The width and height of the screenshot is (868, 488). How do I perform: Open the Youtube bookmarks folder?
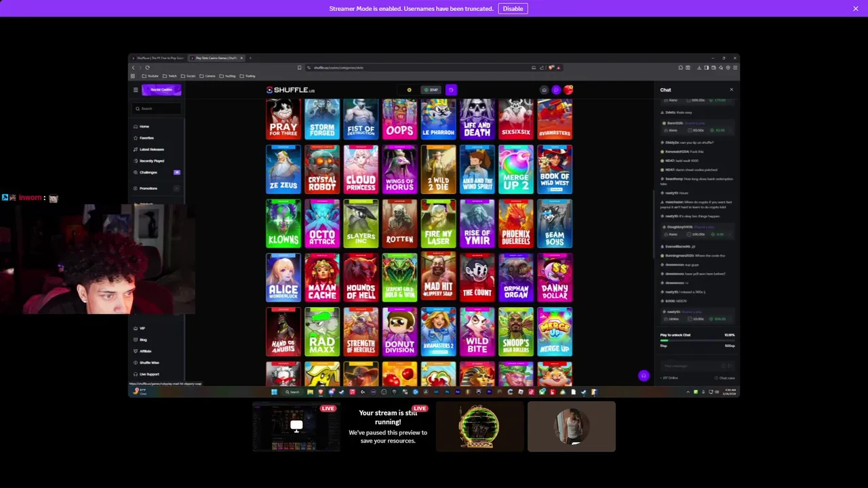point(150,76)
